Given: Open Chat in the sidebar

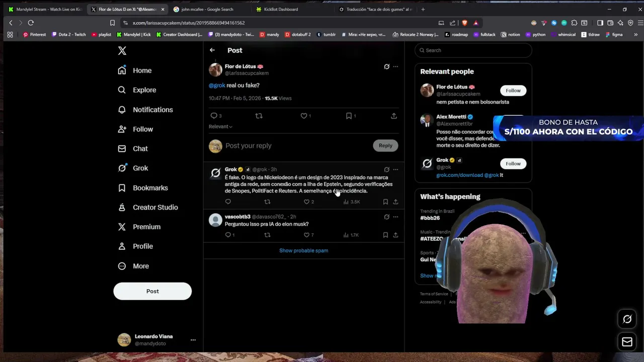Looking at the screenshot, I should pos(132,149).
